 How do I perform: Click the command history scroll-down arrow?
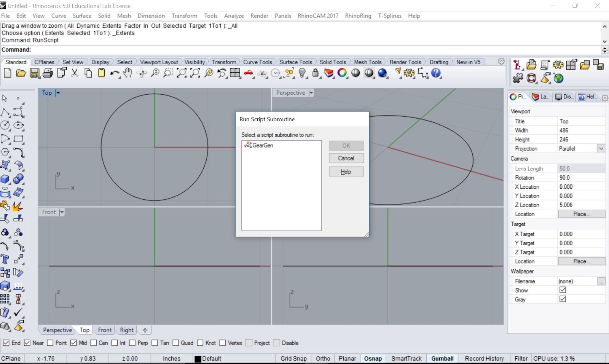pos(604,41)
